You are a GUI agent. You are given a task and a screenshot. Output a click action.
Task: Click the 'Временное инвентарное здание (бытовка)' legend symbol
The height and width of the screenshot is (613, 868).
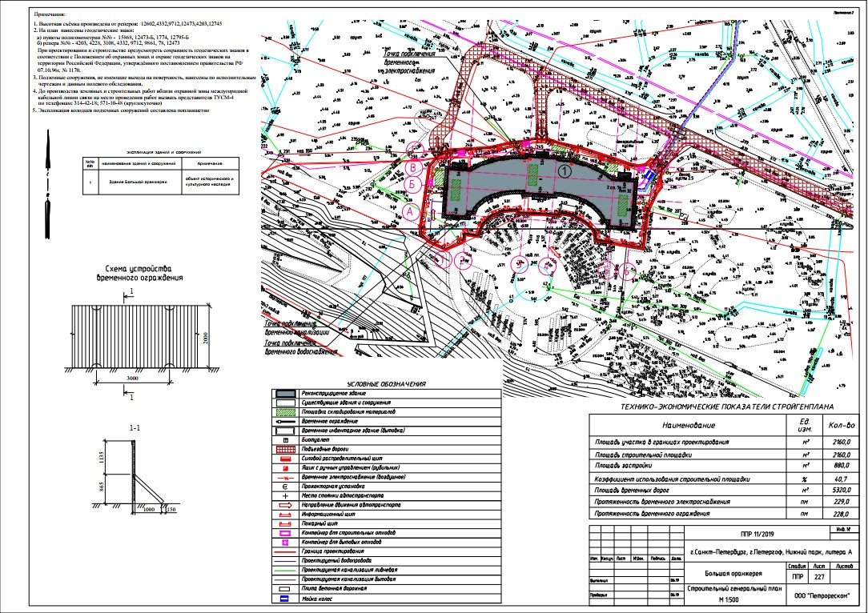coord(285,431)
